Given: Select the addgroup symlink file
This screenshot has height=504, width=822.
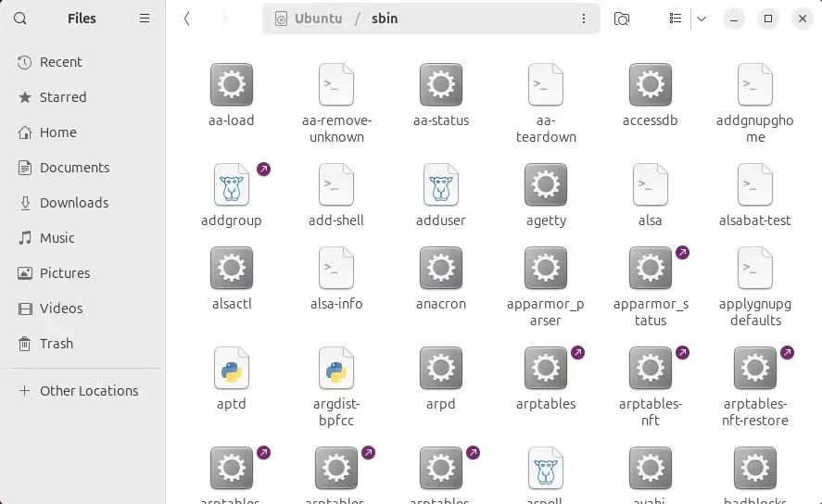Looking at the screenshot, I should [231, 195].
